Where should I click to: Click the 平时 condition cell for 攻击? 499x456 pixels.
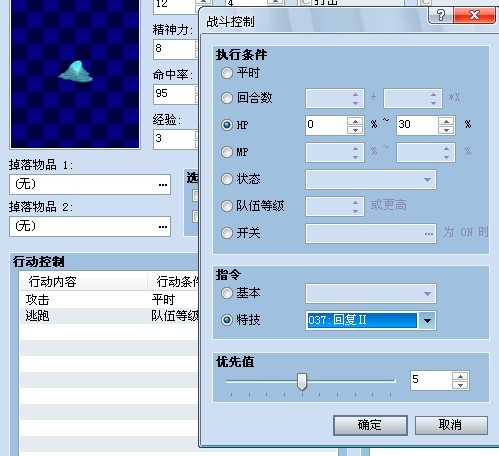tap(163, 300)
